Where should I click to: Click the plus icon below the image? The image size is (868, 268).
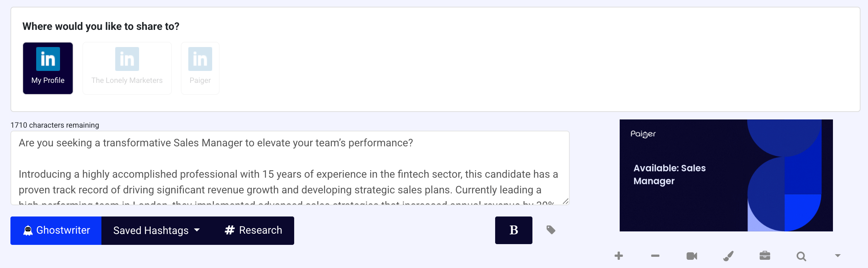coord(619,256)
